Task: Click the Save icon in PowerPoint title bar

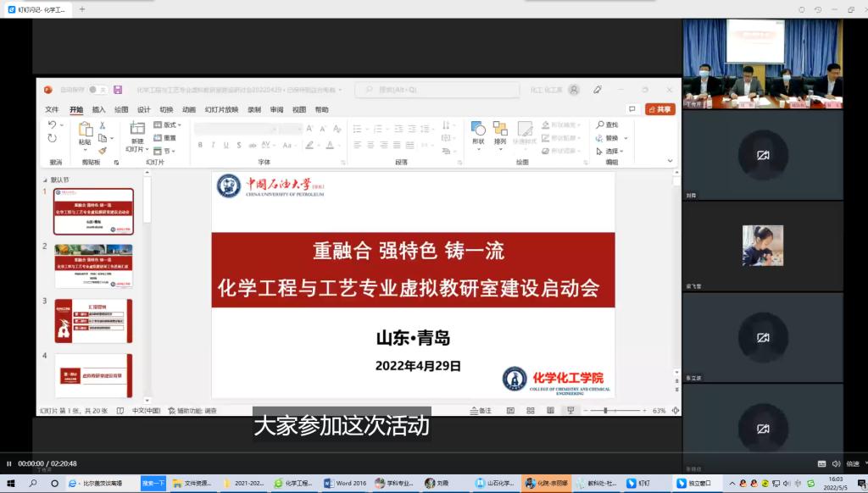Action: tap(118, 90)
